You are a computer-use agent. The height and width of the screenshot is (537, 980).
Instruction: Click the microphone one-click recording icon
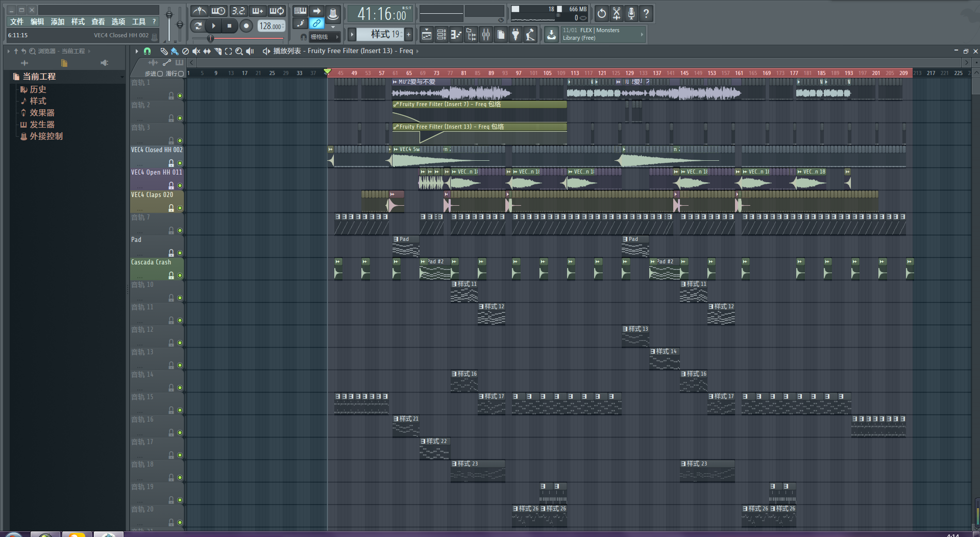[631, 13]
